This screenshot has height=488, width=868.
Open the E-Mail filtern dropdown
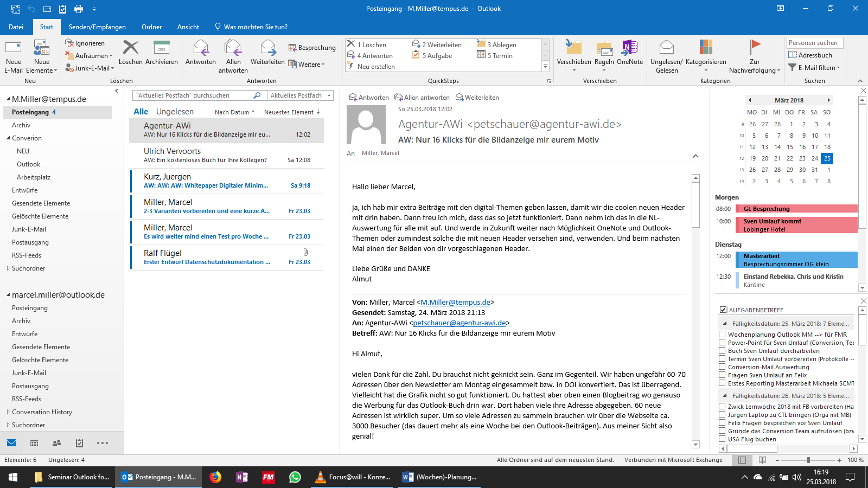814,68
